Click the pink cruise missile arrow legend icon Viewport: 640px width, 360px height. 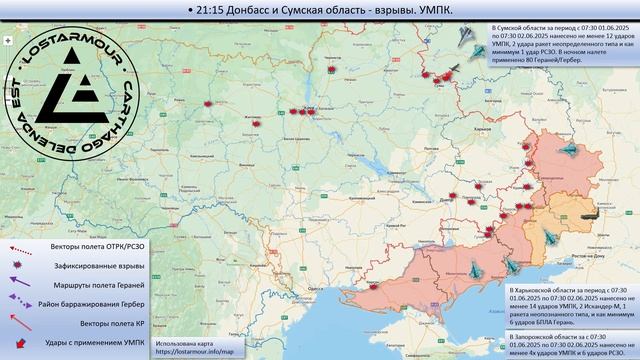[20, 322]
